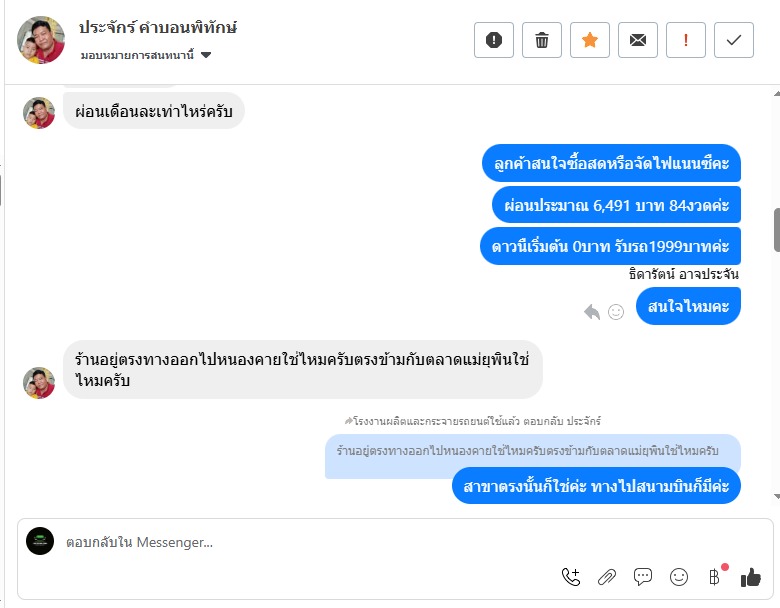This screenshot has height=608, width=780.
Task: Open saved replies speech bubble icon
Action: (643, 577)
